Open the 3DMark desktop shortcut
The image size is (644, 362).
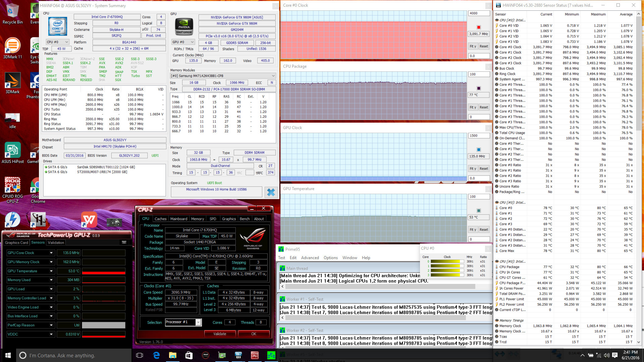(x=12, y=83)
